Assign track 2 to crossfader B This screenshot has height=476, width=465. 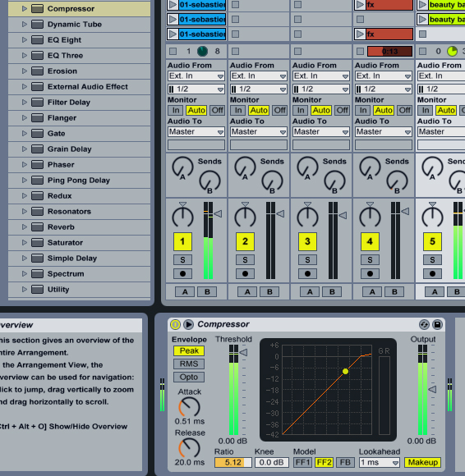pos(269,292)
